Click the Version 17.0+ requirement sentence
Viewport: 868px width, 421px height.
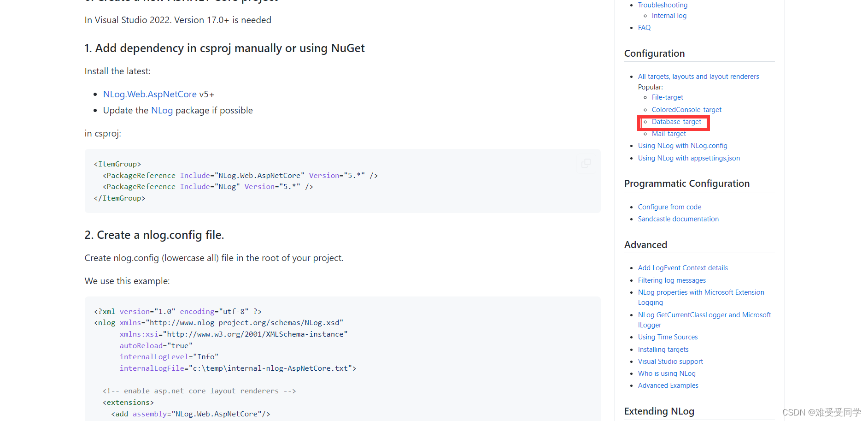178,20
